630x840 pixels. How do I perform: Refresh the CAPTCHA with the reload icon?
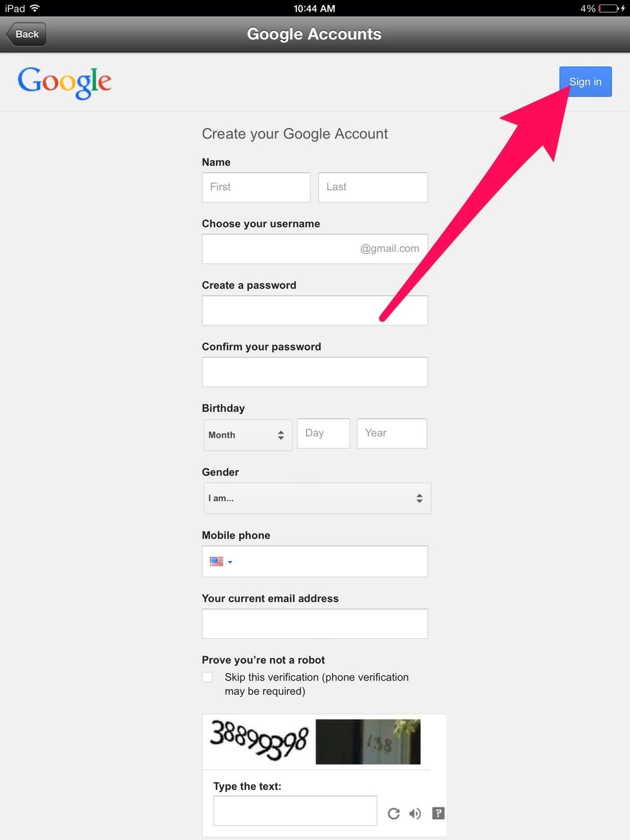click(393, 814)
